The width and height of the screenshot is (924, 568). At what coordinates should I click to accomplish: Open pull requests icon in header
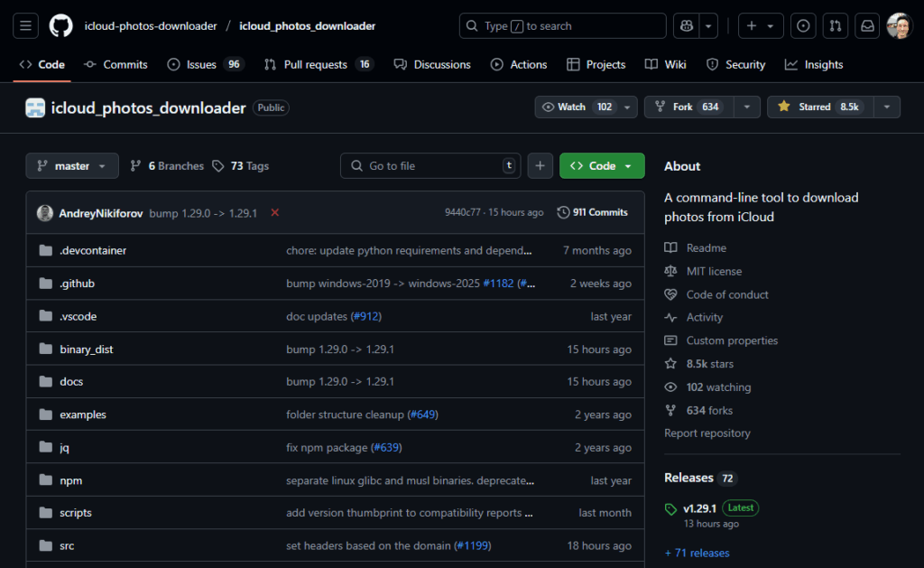(835, 26)
